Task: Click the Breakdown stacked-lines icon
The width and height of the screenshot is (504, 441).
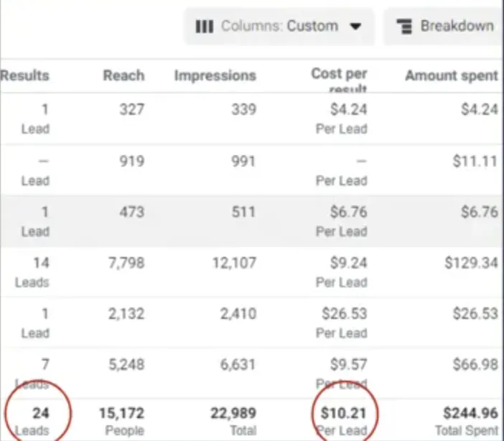Action: 406,27
